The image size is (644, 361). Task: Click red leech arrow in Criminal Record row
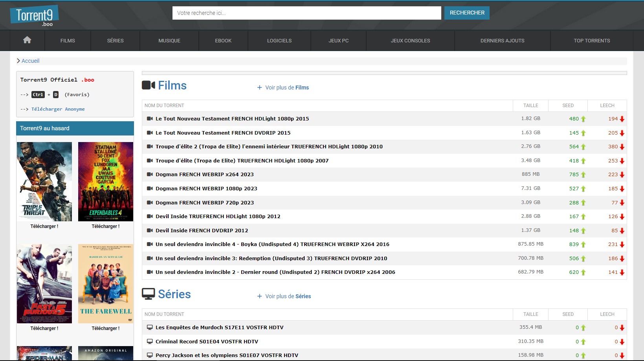pyautogui.click(x=622, y=342)
